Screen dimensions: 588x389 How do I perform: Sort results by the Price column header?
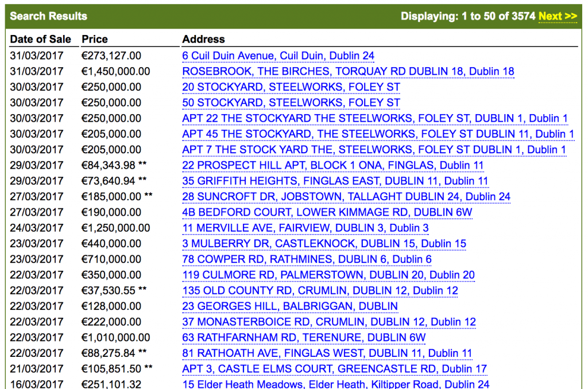click(94, 39)
